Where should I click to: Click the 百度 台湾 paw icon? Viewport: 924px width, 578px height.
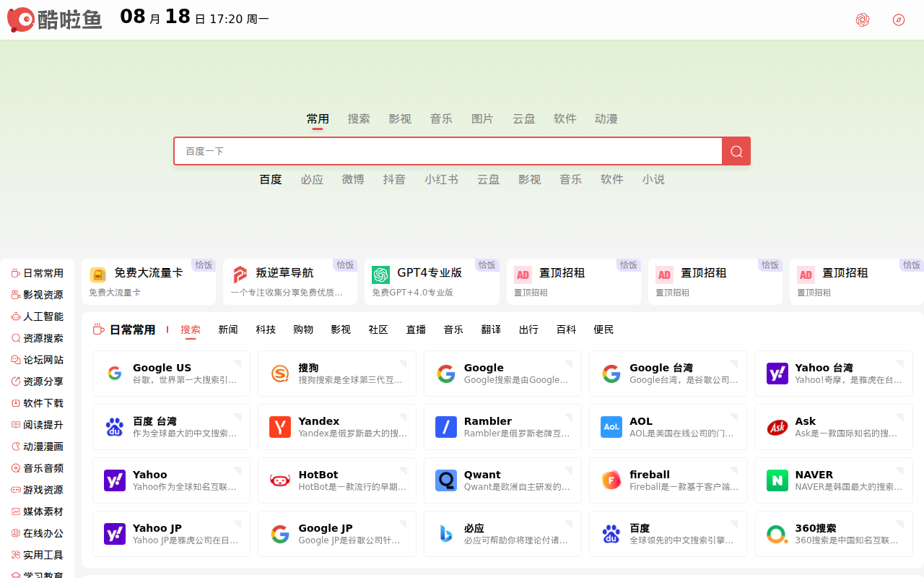click(115, 427)
